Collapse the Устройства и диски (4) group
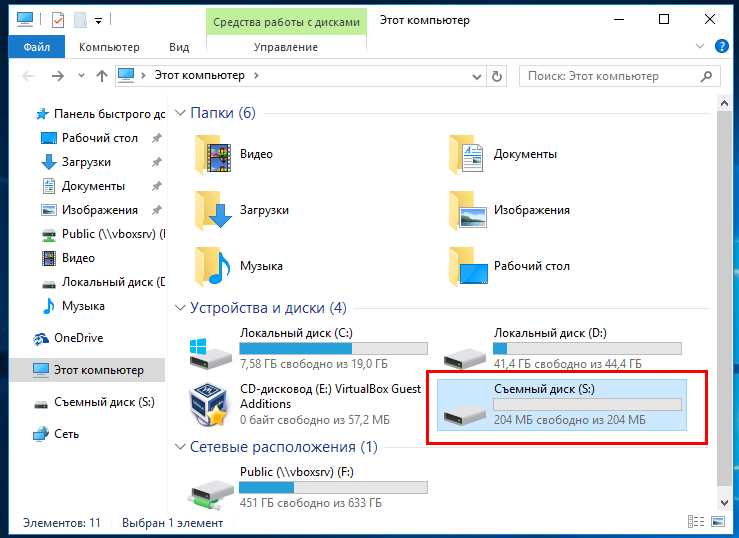Viewport: 739px width, 538px height. (180, 308)
